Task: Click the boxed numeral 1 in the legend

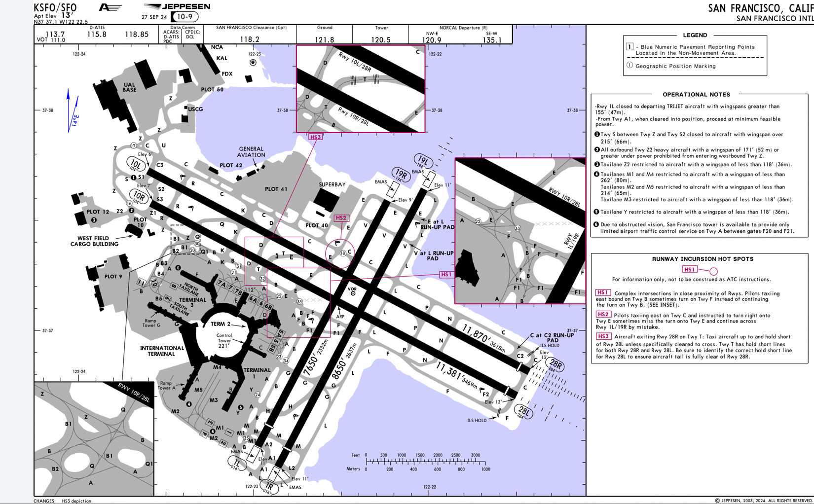Action: point(629,47)
